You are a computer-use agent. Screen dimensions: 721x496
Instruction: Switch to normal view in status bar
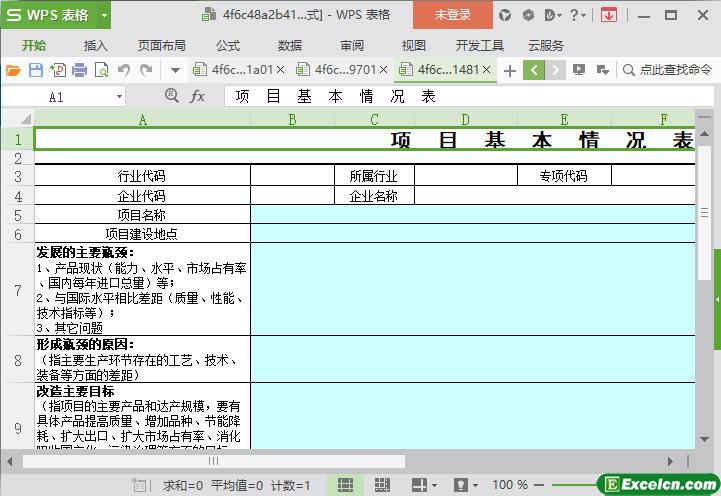pos(344,485)
